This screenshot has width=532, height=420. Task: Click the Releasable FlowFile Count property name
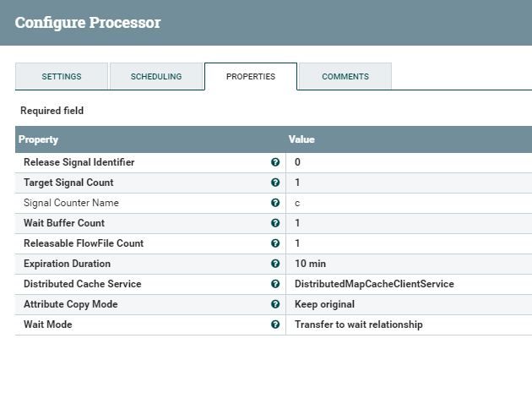(84, 243)
